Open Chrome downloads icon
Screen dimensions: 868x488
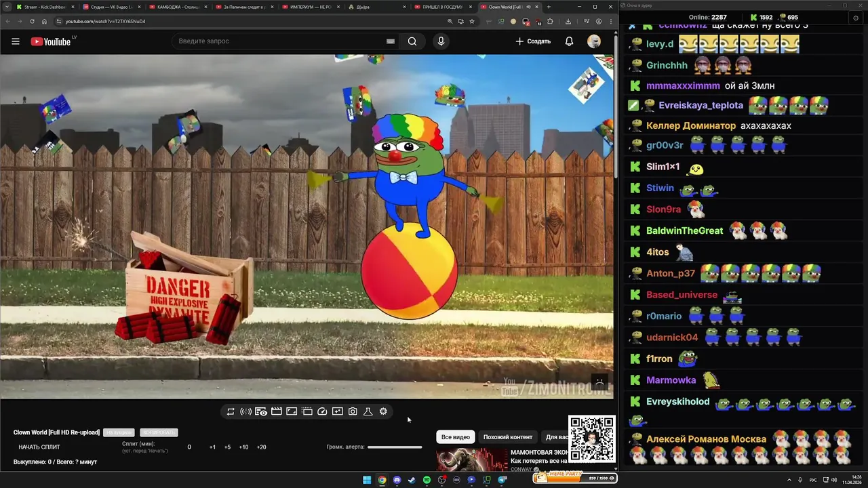[x=568, y=21]
